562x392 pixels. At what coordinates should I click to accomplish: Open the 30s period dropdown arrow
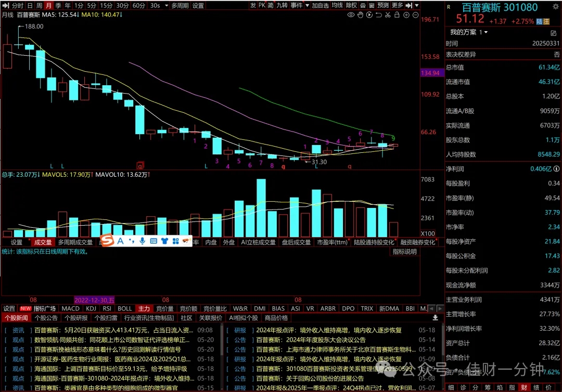[167, 5]
